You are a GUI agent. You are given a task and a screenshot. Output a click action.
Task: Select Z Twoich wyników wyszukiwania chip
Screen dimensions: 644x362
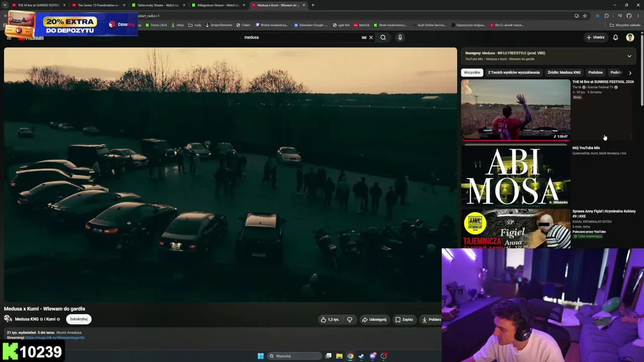click(514, 72)
